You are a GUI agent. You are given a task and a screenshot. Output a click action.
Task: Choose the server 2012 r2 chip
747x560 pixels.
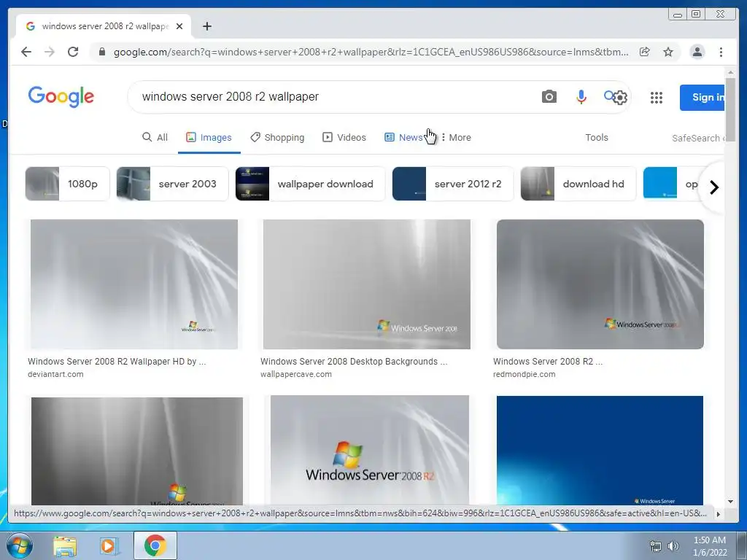click(452, 184)
